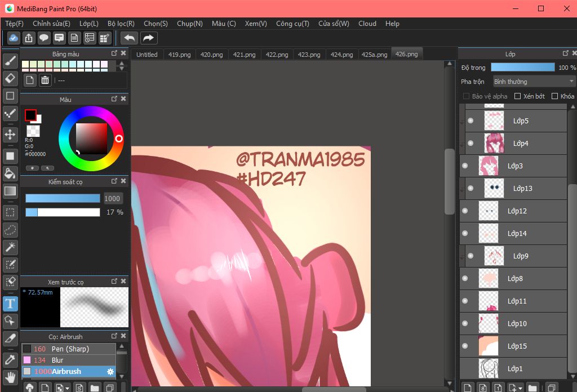Hide layer Lớp12

click(465, 211)
